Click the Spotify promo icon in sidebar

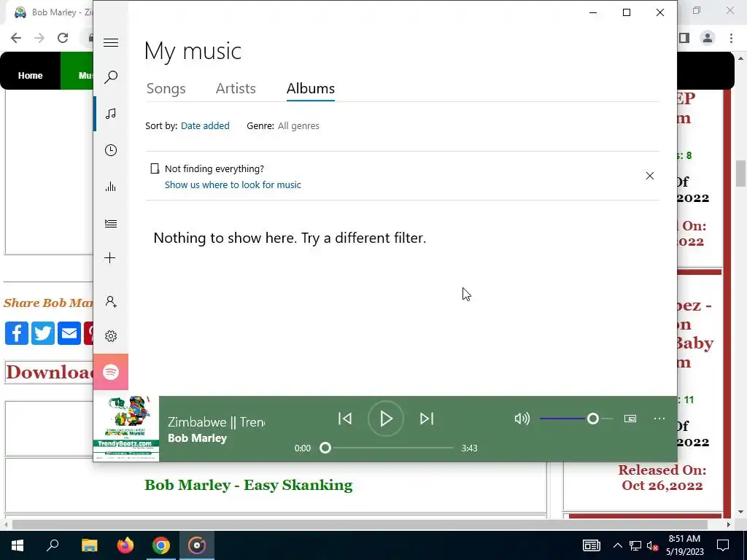pos(111,372)
